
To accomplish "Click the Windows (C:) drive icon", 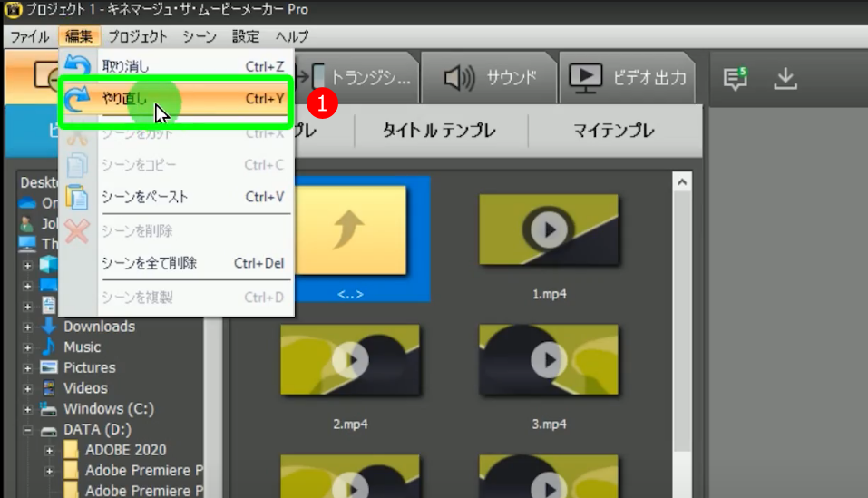I will [49, 408].
